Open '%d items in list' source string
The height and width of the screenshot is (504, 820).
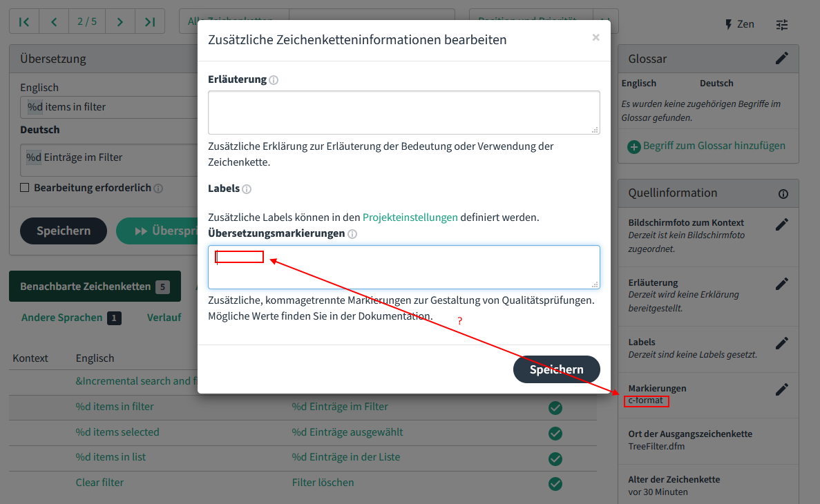tap(111, 456)
